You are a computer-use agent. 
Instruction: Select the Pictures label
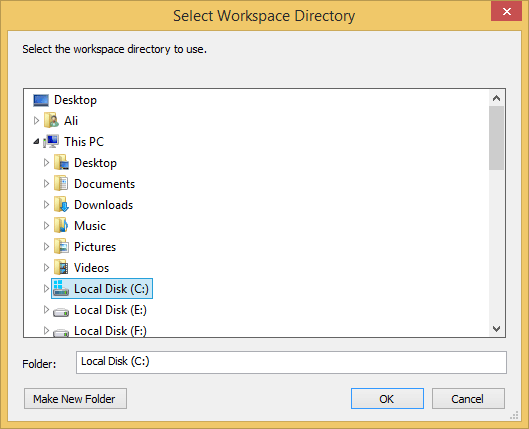95,247
